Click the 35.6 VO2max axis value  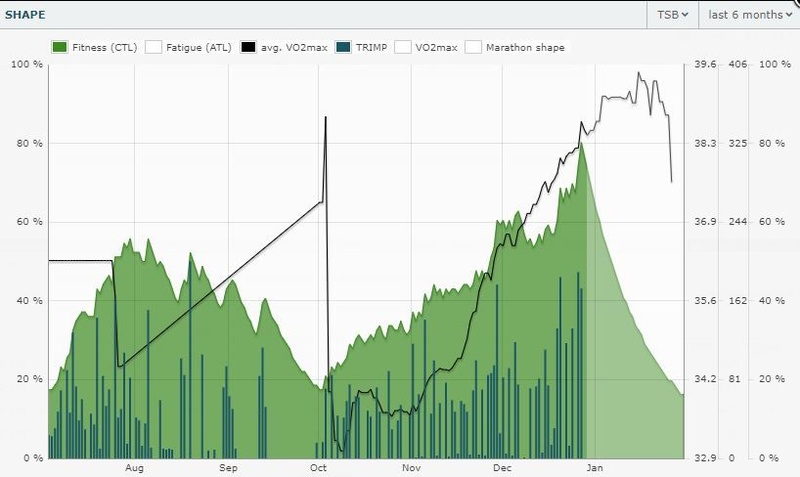[705, 300]
